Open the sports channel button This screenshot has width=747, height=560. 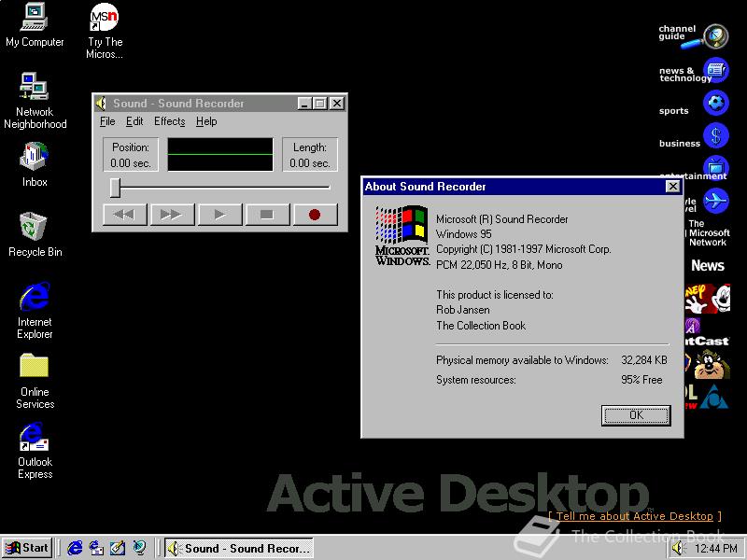(x=715, y=104)
